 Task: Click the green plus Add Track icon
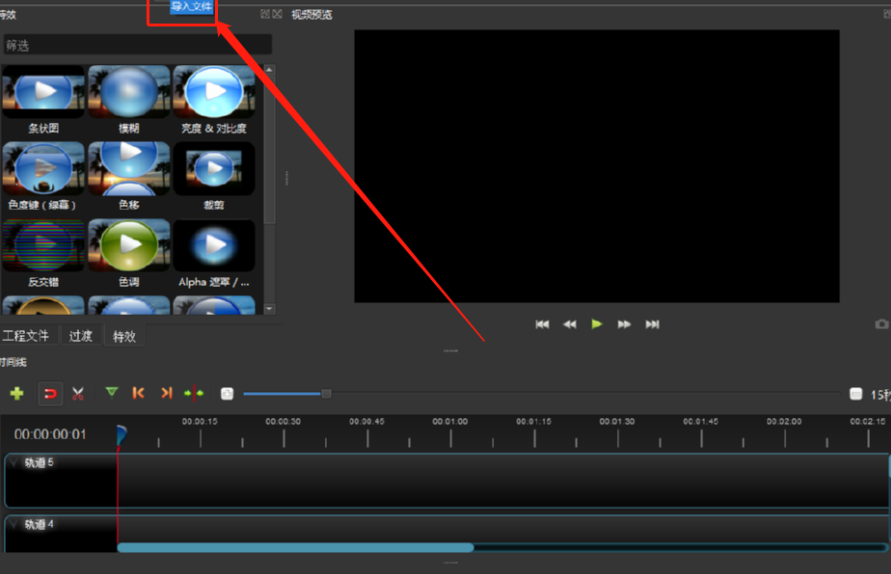17,393
